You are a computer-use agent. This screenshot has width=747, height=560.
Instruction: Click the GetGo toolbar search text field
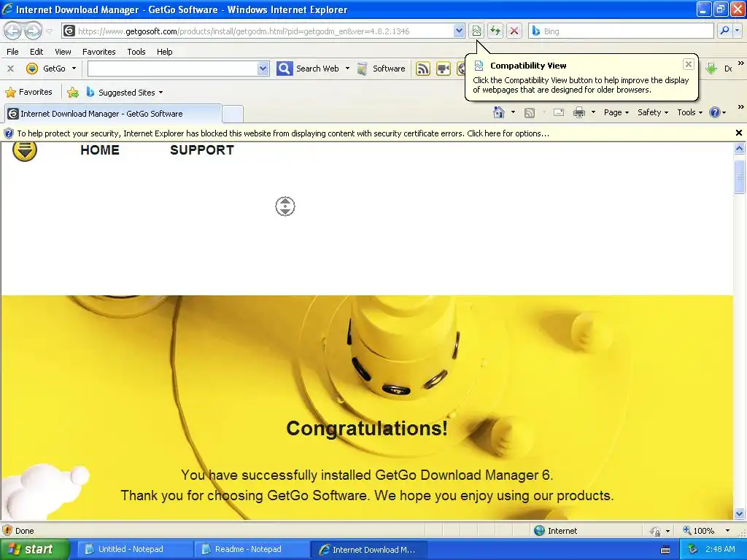pyautogui.click(x=172, y=69)
